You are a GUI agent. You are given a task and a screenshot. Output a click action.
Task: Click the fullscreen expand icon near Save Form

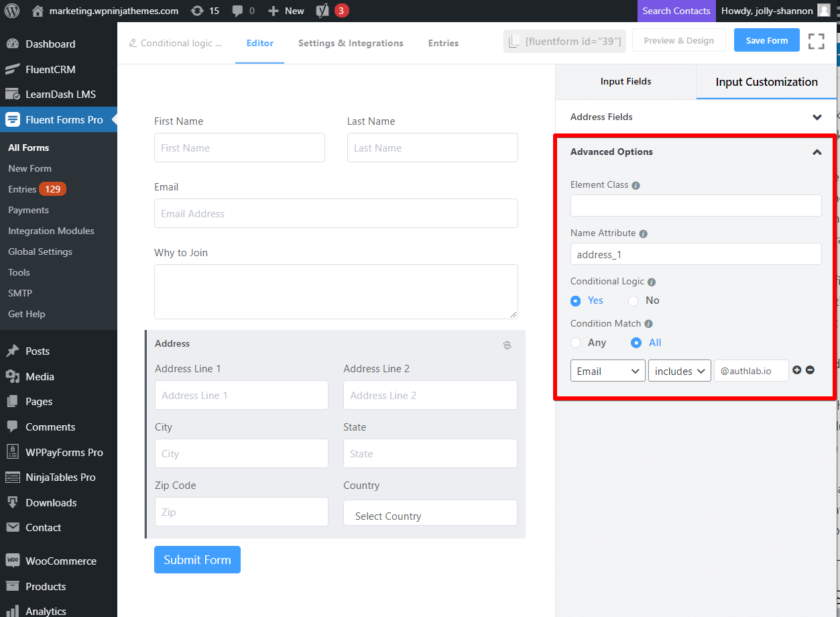click(x=816, y=40)
